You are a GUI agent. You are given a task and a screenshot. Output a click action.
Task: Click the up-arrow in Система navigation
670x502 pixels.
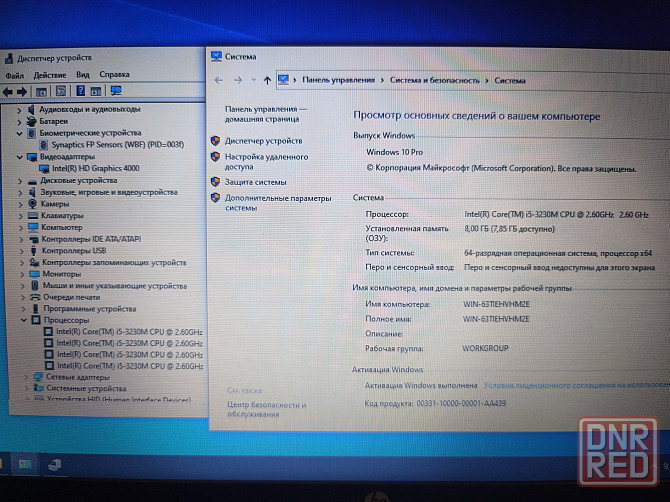point(267,80)
